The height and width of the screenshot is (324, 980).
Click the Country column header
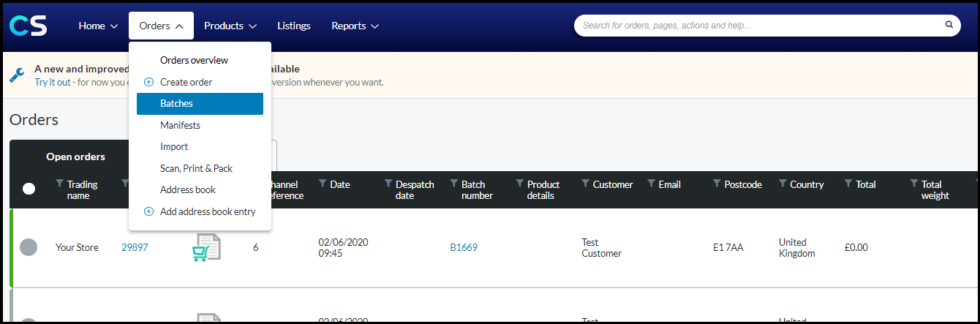coord(807,184)
